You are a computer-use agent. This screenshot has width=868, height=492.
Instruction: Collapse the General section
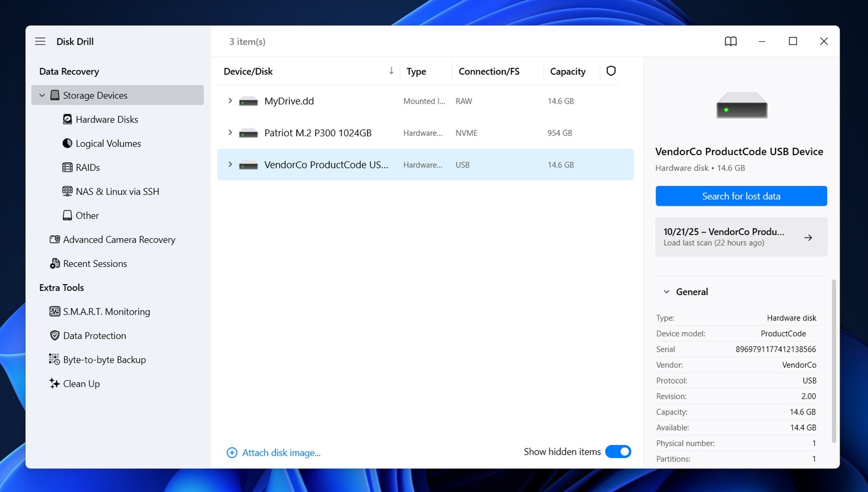[x=667, y=292]
